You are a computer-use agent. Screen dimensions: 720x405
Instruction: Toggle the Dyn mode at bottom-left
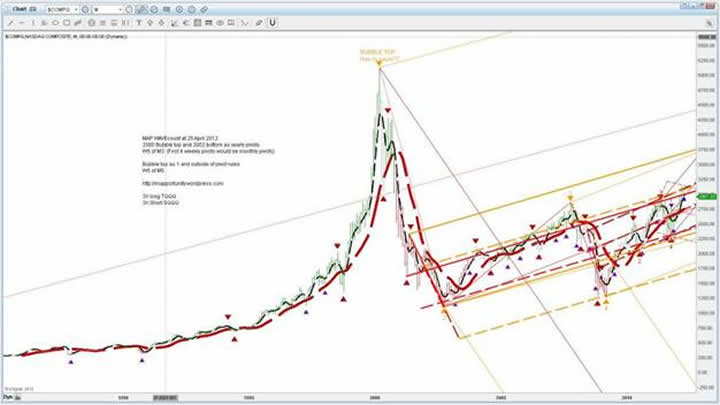click(x=9, y=398)
